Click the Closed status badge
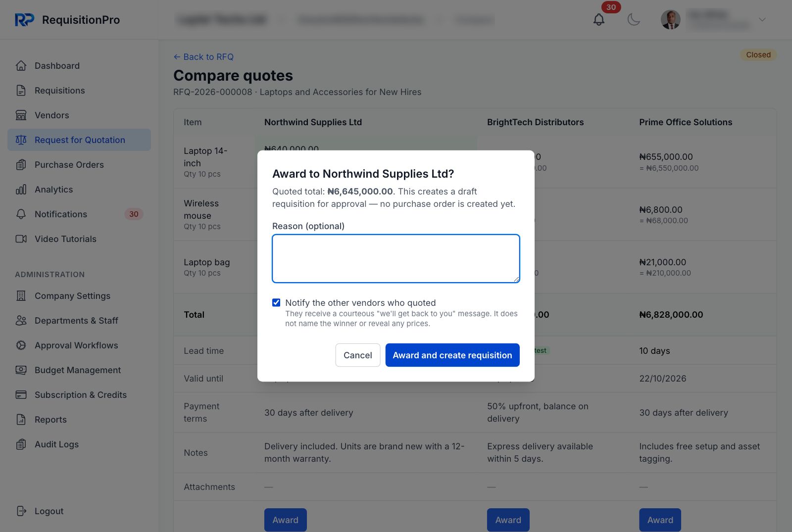Screen dimensions: 792x532 coord(758,55)
